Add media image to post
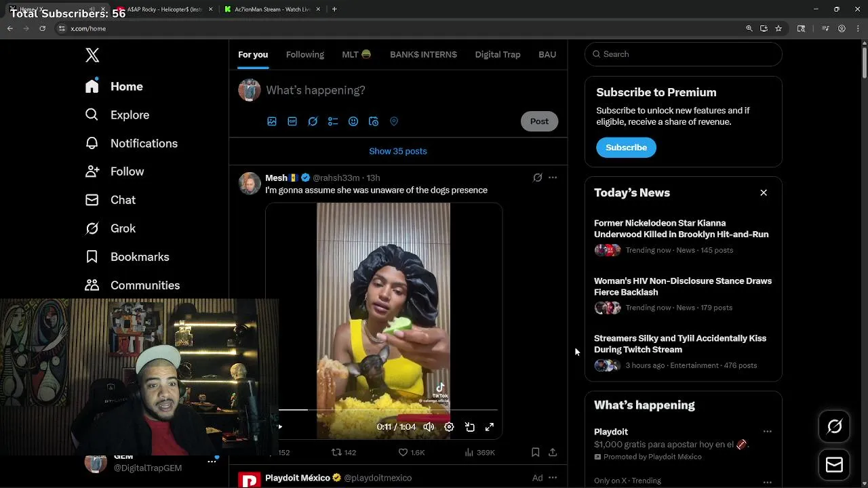This screenshot has height=488, width=868. point(272,121)
